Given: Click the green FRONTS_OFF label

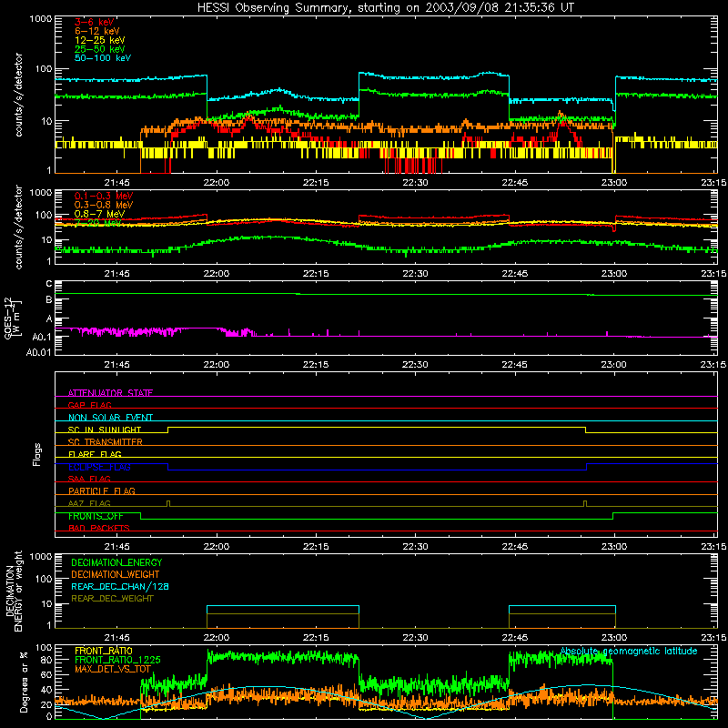Looking at the screenshot, I should click(96, 516).
